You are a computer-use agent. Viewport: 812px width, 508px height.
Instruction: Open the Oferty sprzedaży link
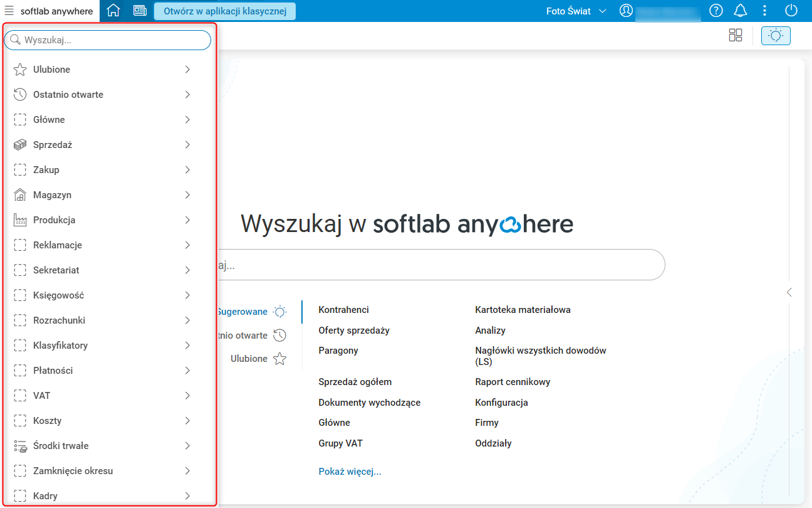(x=354, y=331)
